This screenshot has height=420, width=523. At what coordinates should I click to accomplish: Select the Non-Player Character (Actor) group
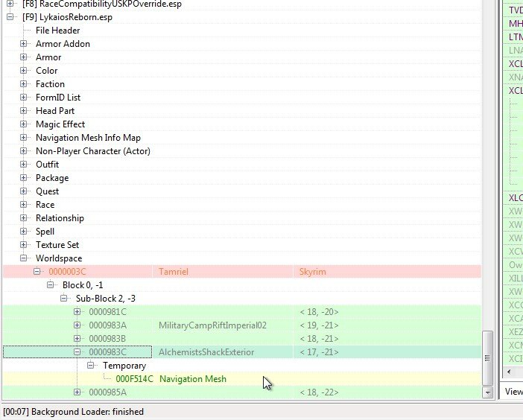coord(92,151)
